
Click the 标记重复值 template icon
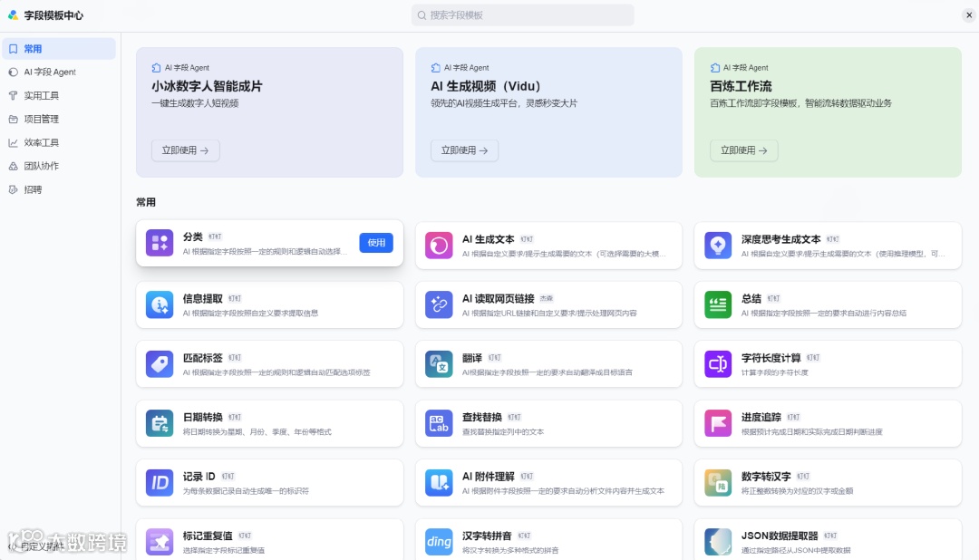(x=160, y=542)
